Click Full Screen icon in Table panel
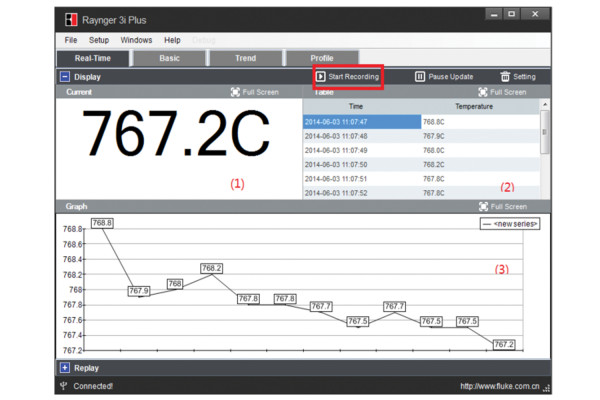Viewport: 600px width, 400px height. point(484,92)
